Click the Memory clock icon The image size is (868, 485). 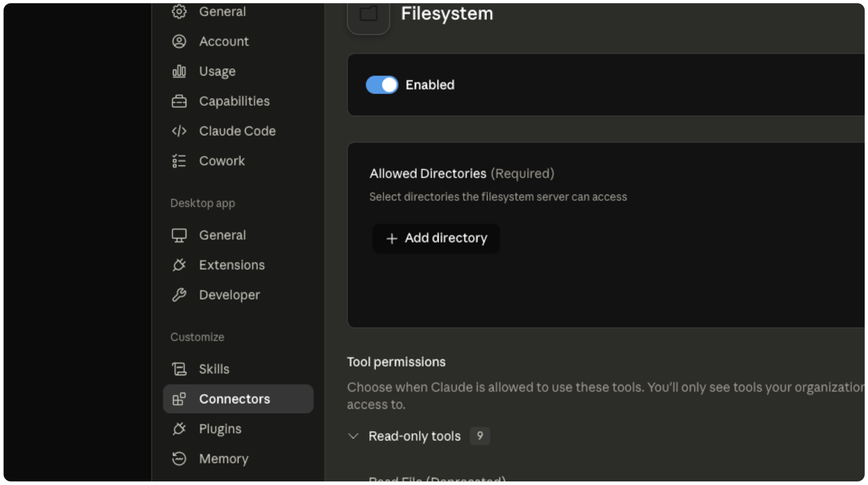[x=179, y=459]
